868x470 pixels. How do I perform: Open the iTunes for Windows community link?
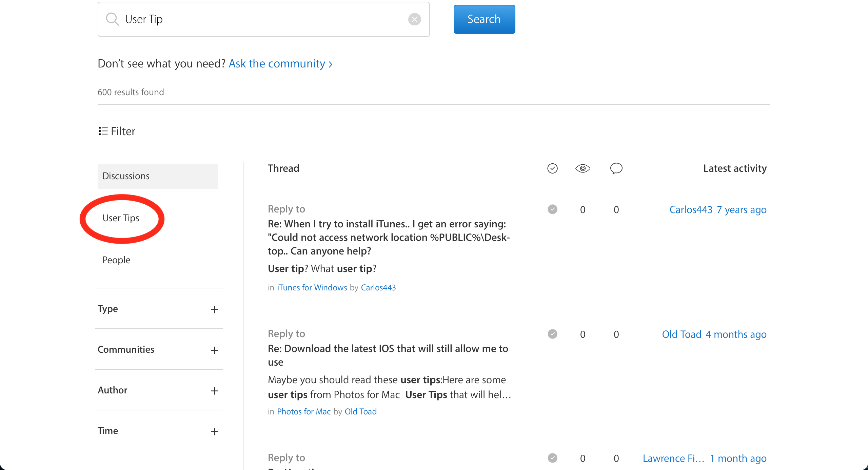click(312, 288)
